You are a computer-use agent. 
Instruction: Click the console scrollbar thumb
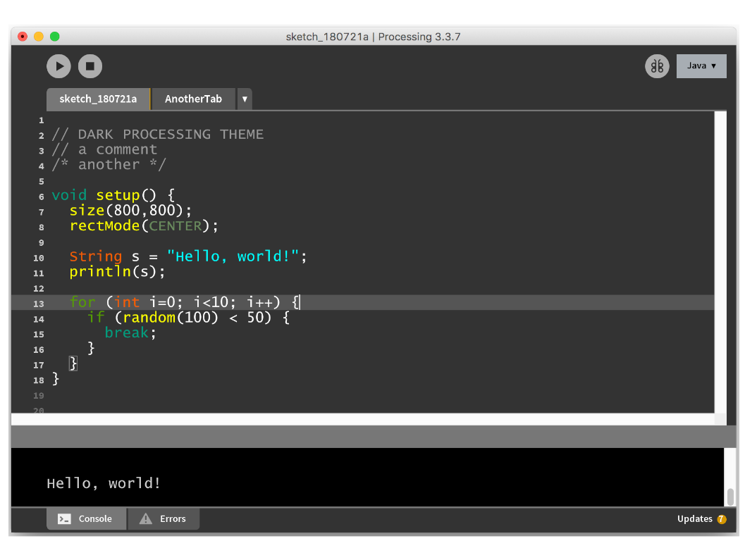click(x=730, y=497)
